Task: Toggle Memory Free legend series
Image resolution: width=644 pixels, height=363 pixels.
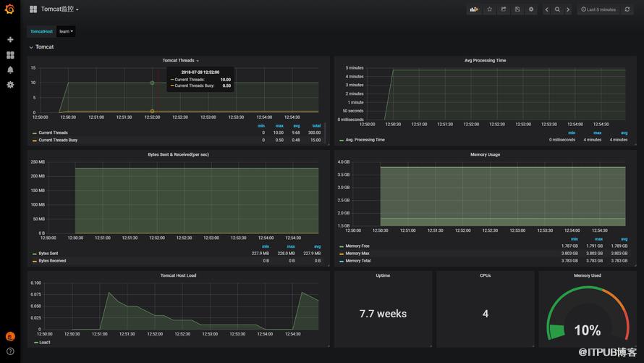Action: [357, 246]
